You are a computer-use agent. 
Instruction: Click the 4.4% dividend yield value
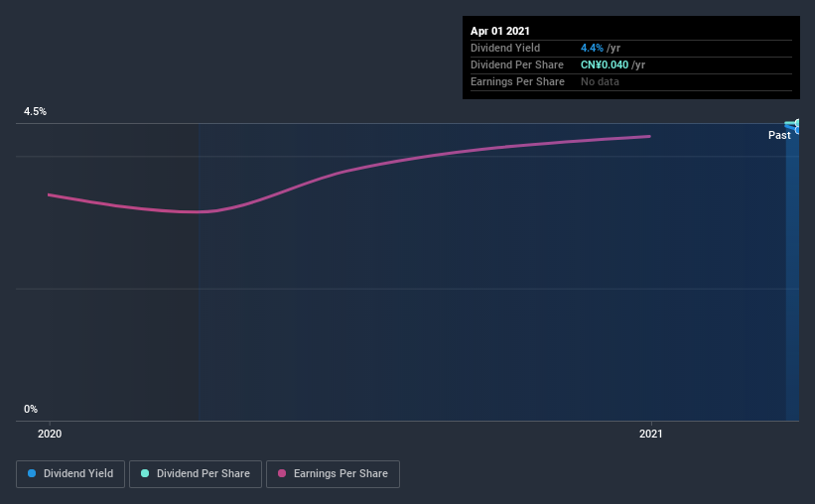592,48
